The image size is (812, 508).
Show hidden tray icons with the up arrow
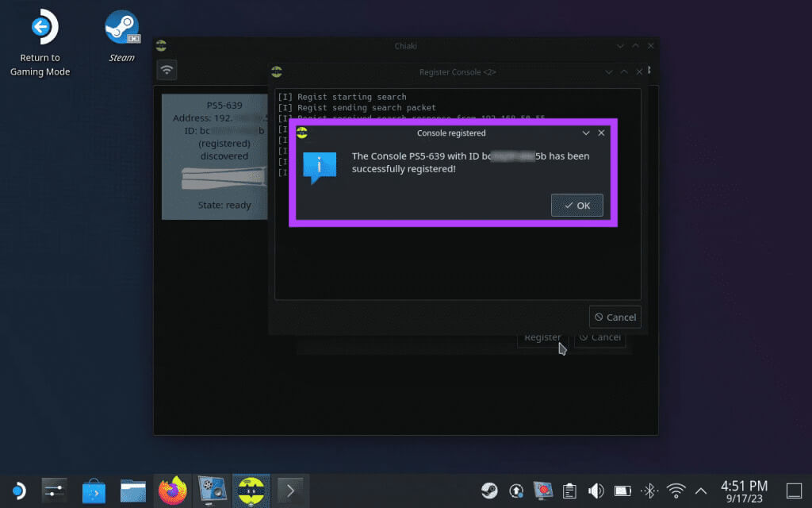pos(701,491)
